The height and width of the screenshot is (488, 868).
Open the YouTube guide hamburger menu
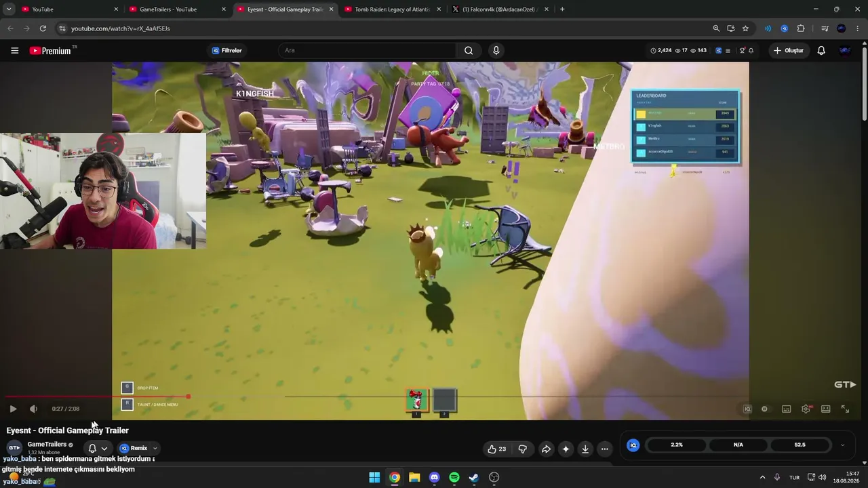[14, 50]
